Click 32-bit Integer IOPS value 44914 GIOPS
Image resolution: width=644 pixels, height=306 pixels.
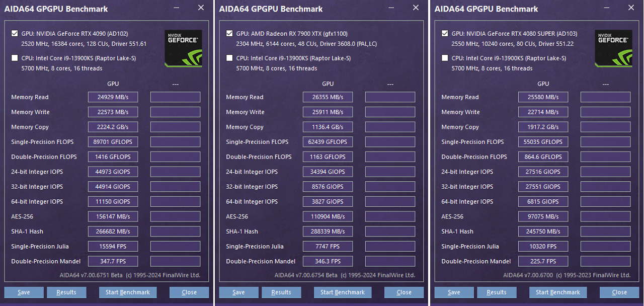pos(113,187)
